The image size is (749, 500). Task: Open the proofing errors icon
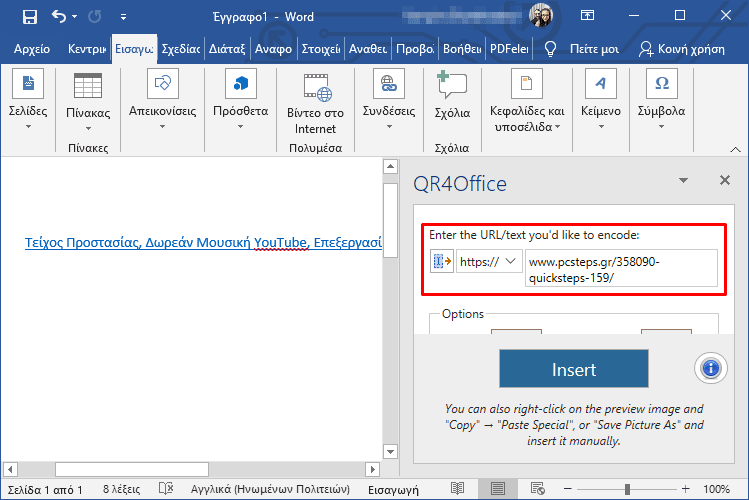click(166, 489)
